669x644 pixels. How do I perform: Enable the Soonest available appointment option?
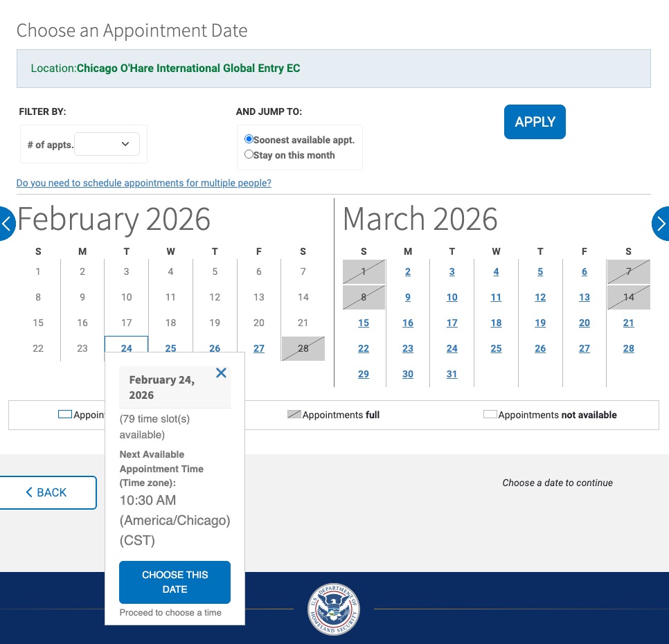click(248, 138)
